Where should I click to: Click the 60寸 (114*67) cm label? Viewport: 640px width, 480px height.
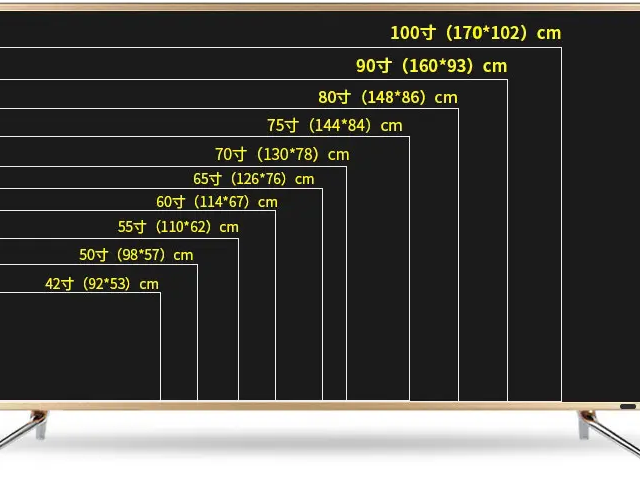coord(217,202)
